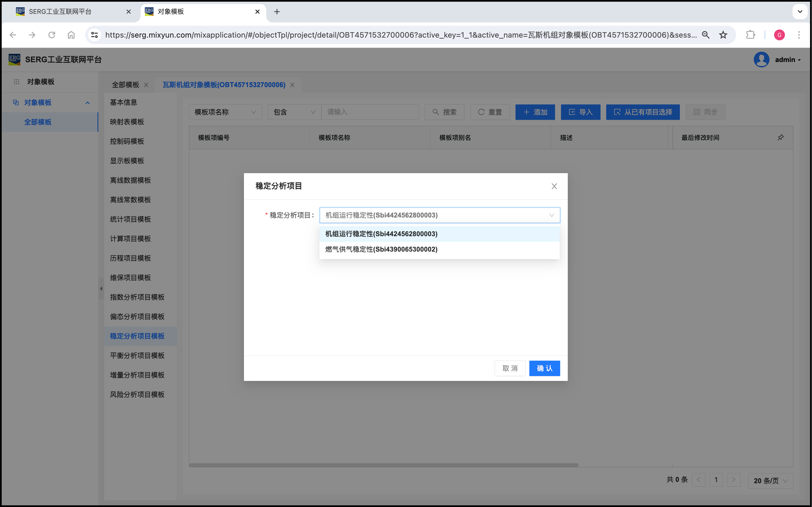This screenshot has height=507, width=812.
Task: Toggle the 稳定分析项目 select box arrow
Action: pos(551,215)
